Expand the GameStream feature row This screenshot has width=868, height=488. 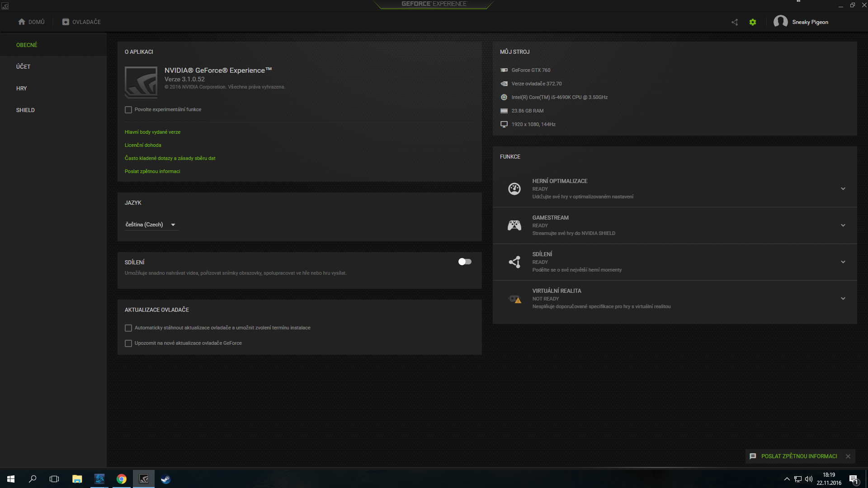843,225
